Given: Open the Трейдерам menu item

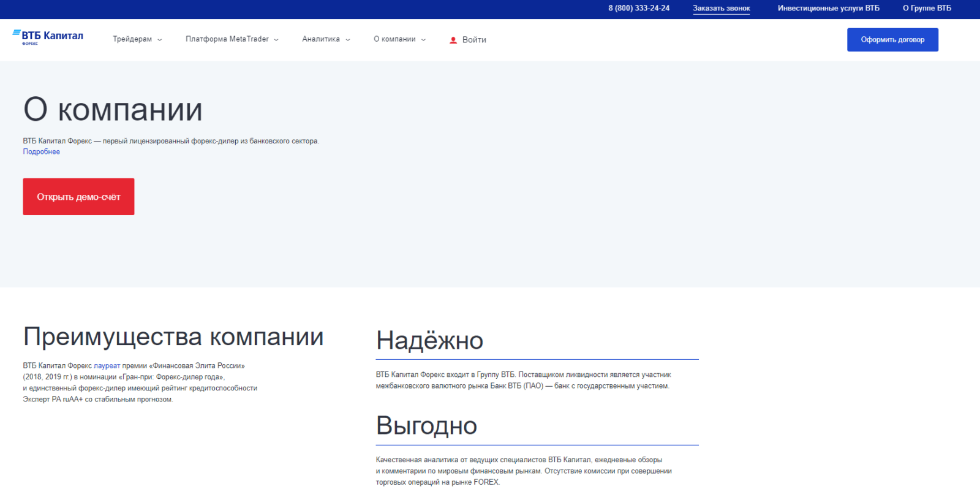Looking at the screenshot, I should pos(132,39).
